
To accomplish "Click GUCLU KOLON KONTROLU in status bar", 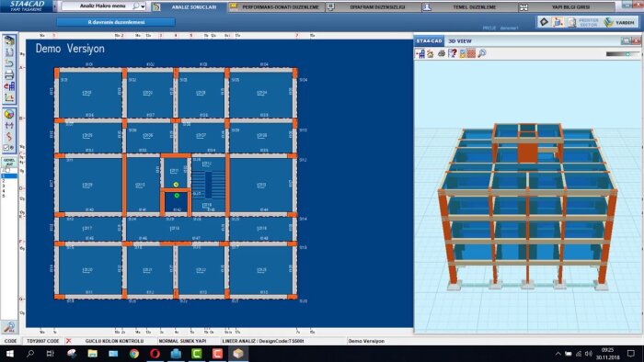I will (114, 341).
